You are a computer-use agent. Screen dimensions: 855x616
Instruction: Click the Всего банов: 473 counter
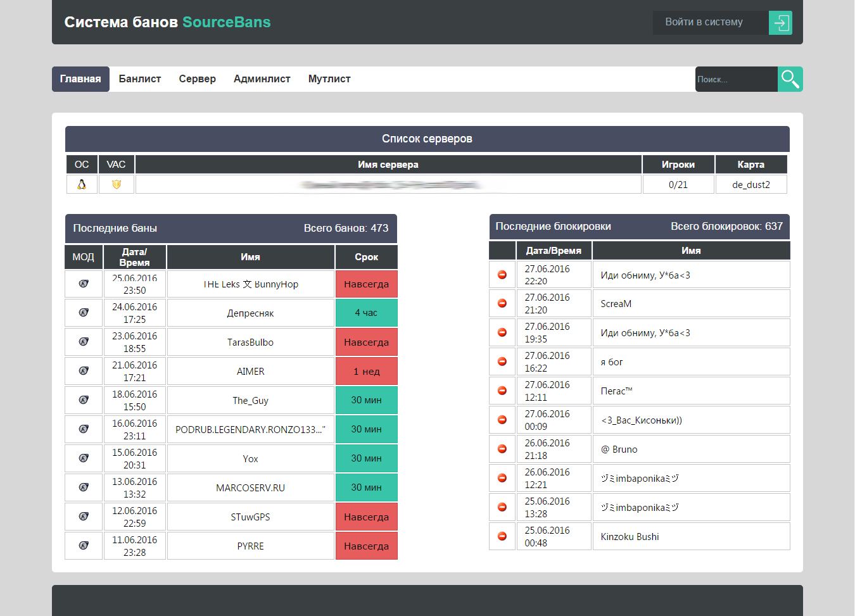(346, 229)
